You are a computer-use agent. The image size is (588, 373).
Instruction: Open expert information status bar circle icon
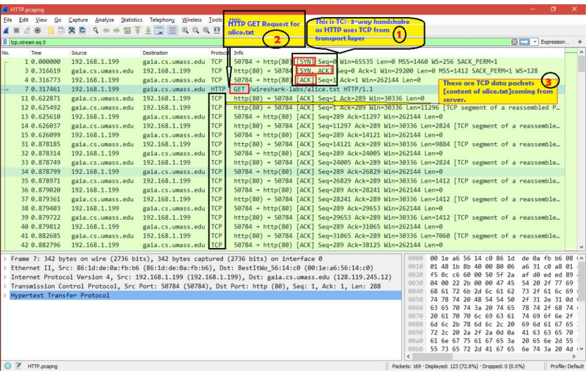7,366
